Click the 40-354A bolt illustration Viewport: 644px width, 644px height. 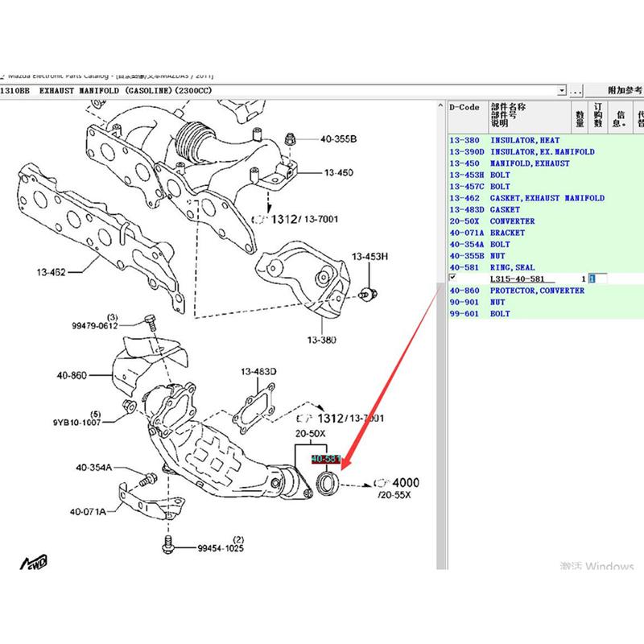point(148,479)
